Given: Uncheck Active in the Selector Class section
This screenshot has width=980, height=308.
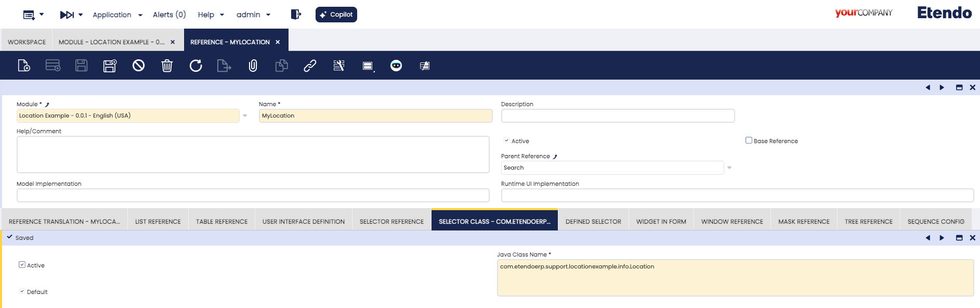Looking at the screenshot, I should (x=22, y=265).
